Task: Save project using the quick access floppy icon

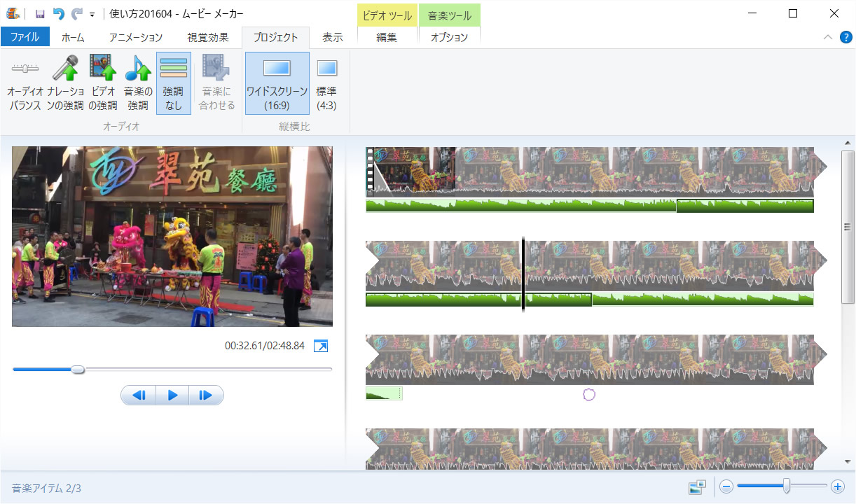Action: pos(40,13)
